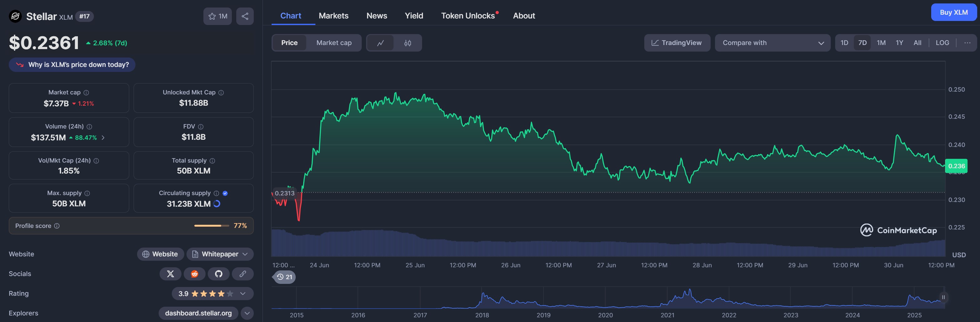980x322 pixels.
Task: Click the chart history events badge 21
Action: [284, 277]
